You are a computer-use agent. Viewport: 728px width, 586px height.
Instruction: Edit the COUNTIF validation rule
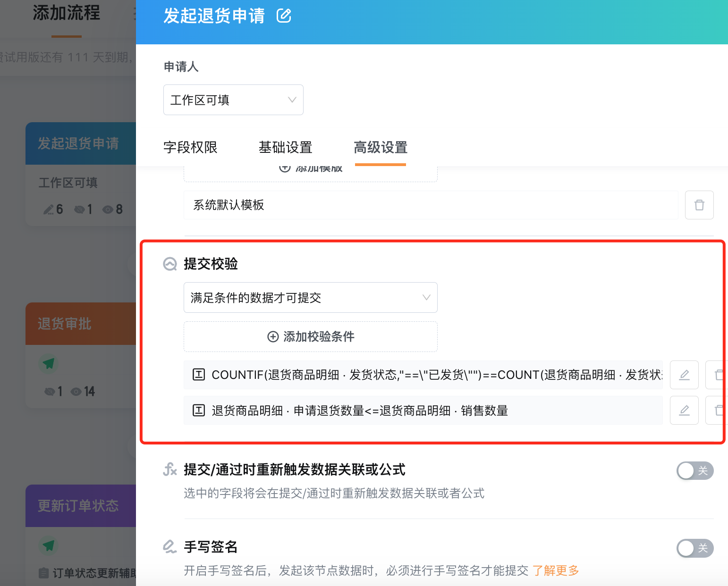684,375
